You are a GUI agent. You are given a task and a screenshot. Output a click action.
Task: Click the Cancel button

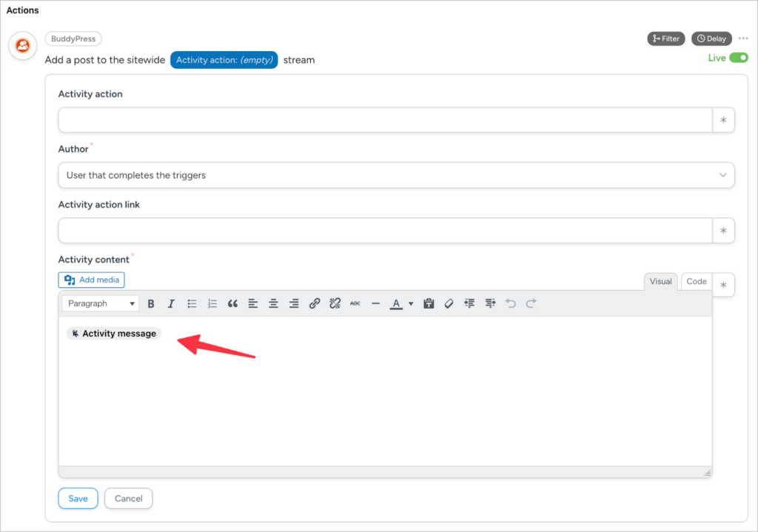point(128,498)
